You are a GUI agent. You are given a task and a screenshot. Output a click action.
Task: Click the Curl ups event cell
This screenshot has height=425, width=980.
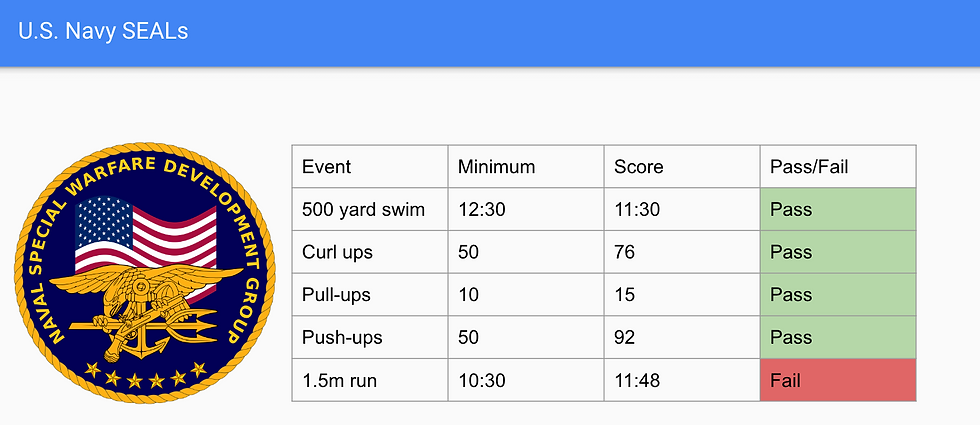(x=370, y=252)
